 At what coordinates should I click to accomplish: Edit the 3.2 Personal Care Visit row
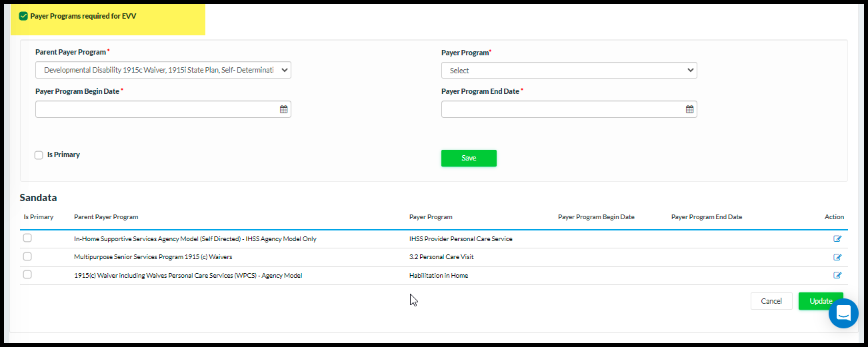pyautogui.click(x=837, y=257)
